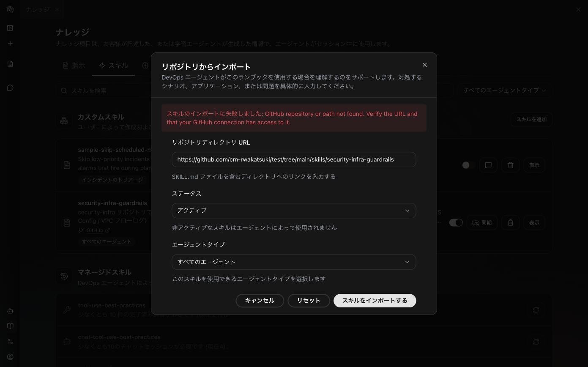Click the カスタムスキル section icon

click(x=64, y=121)
